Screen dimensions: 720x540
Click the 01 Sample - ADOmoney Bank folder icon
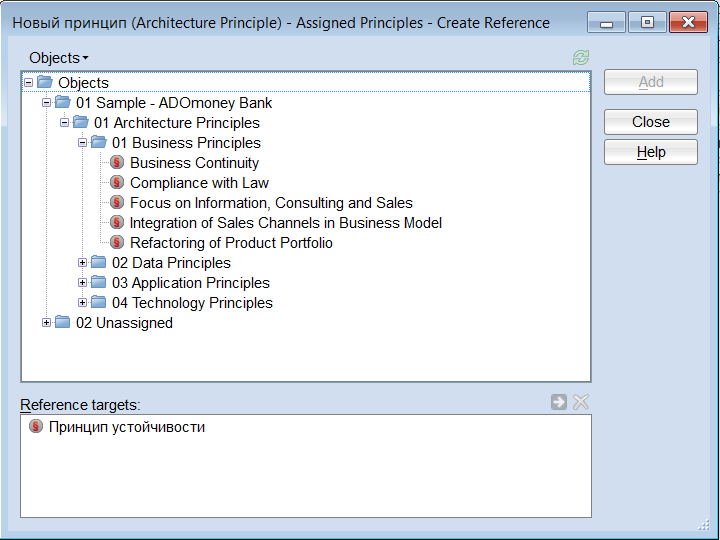pyautogui.click(x=63, y=102)
